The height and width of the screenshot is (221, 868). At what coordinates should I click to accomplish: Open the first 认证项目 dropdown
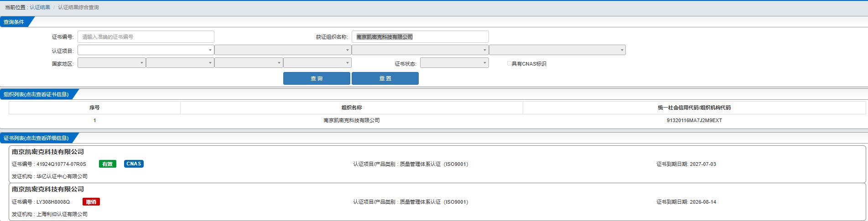coord(146,50)
